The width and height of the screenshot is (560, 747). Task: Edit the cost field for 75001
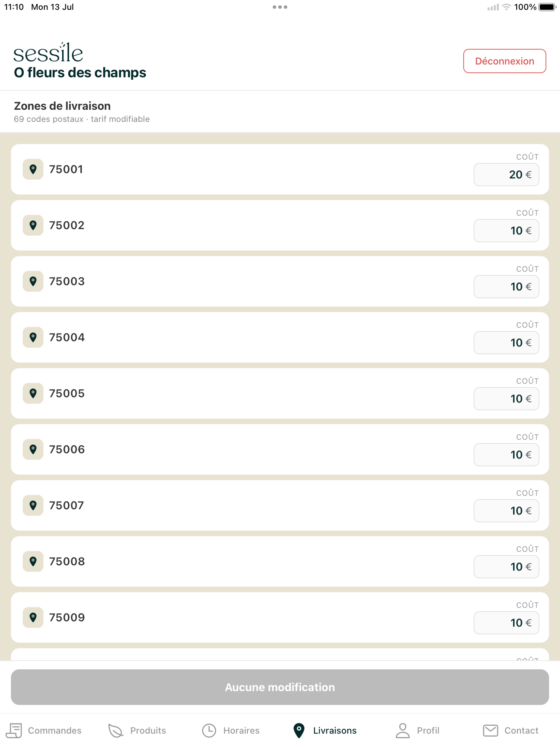tap(506, 175)
